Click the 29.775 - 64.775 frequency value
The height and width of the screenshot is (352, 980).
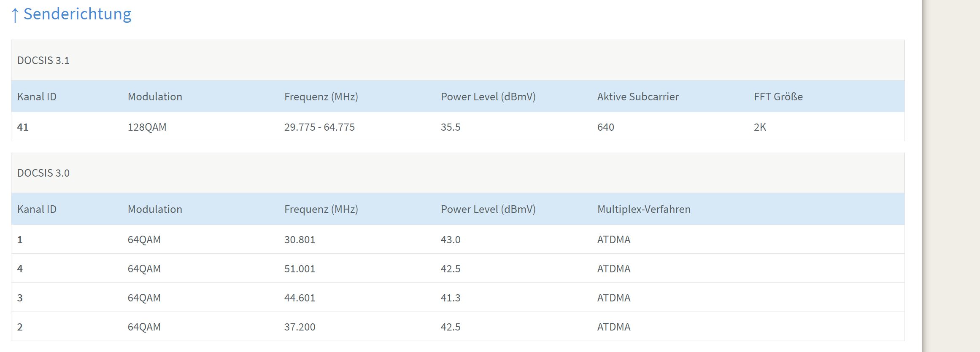pyautogui.click(x=319, y=127)
